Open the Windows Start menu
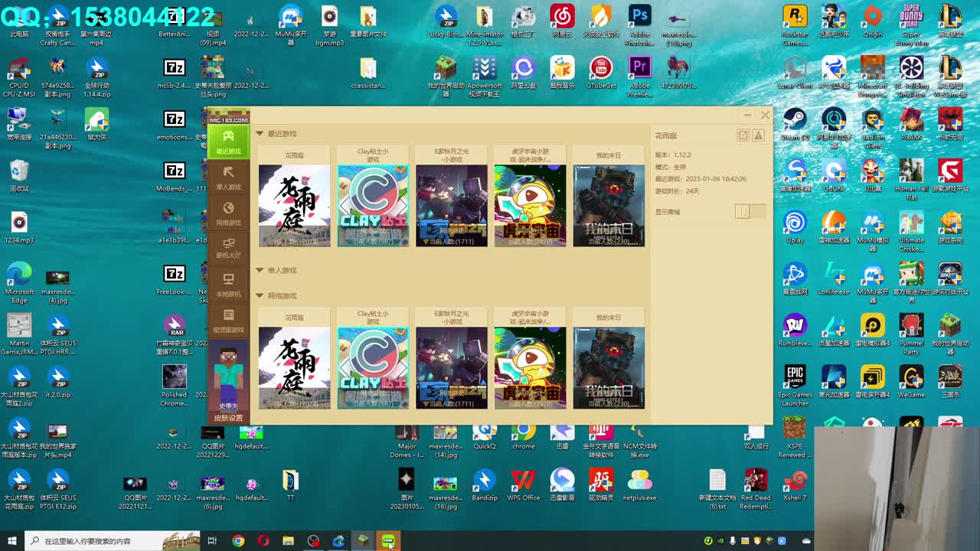Viewport: 980px width, 551px height. 11,541
